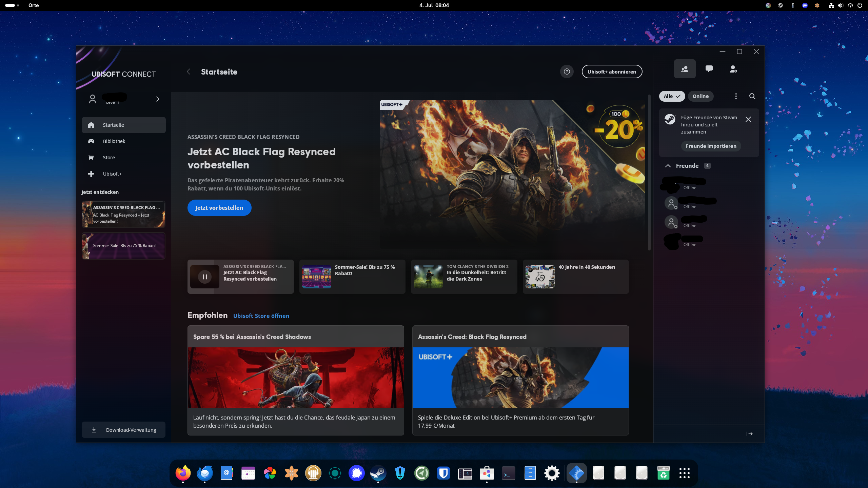The height and width of the screenshot is (488, 868).
Task: Open the calendar app in the dock
Action: pos(248,473)
